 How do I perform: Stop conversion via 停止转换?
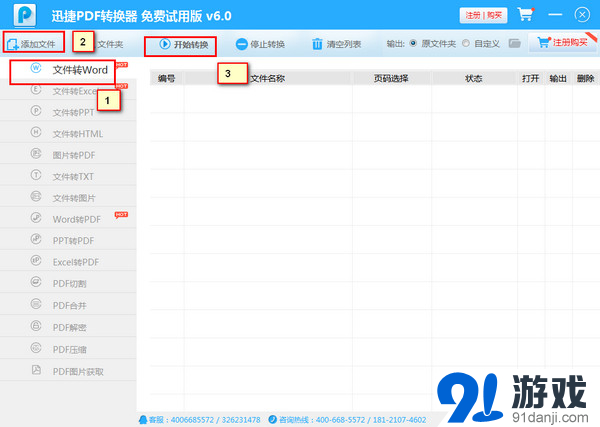(260, 44)
